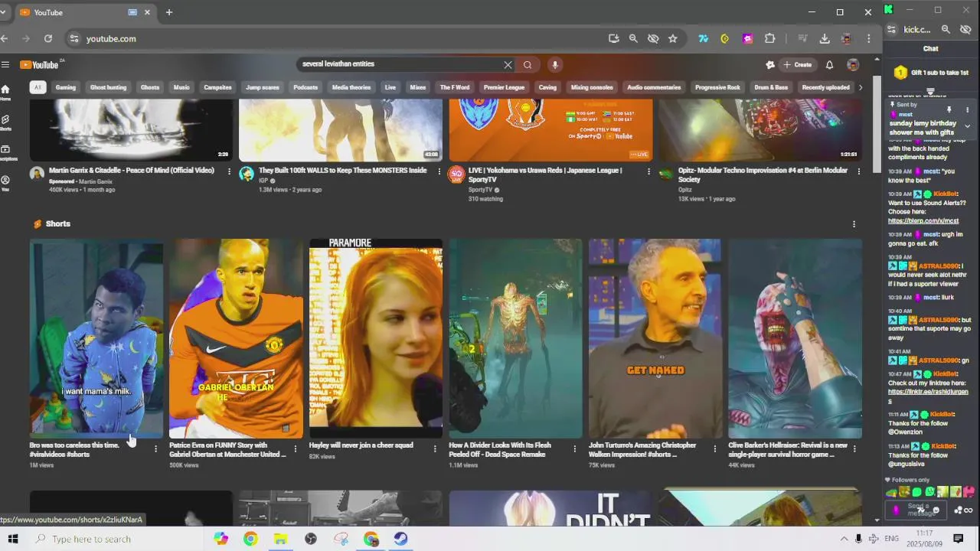
Task: Click the Create video button
Action: pos(797,65)
